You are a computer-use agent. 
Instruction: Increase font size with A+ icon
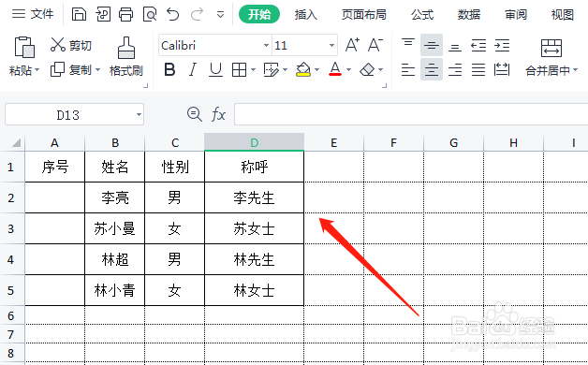pos(352,45)
